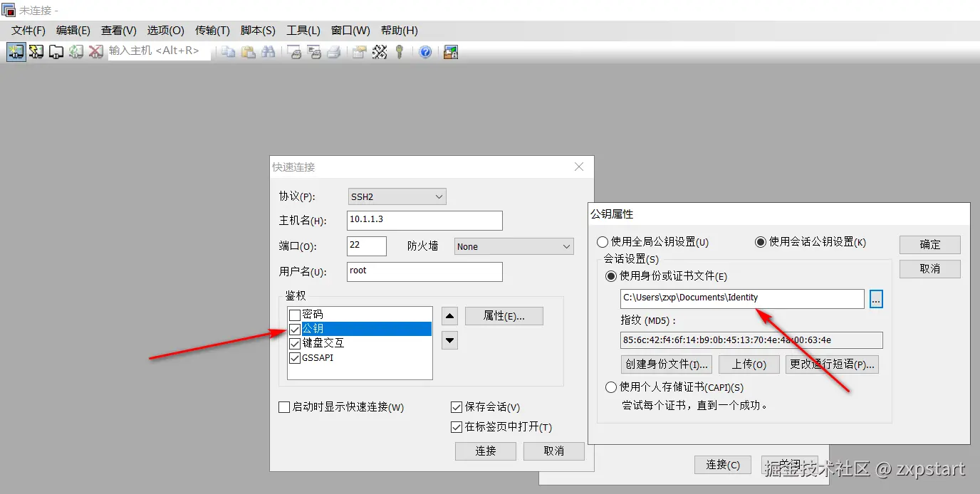Viewport: 980px width, 494px height.
Task: Select 使用全局公钥设置 radio button
Action: [x=603, y=242]
